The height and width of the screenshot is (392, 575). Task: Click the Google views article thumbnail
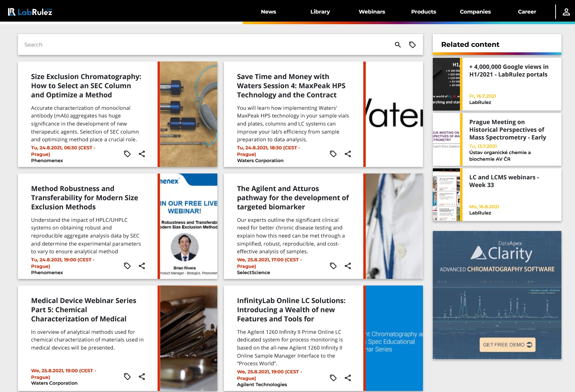click(x=446, y=84)
